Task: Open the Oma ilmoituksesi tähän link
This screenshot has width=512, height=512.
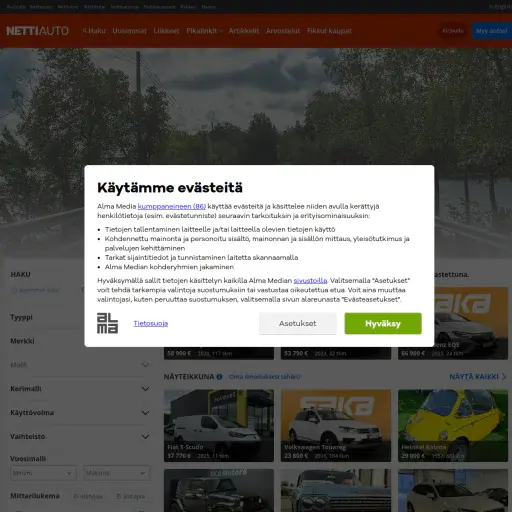Action: point(265,377)
